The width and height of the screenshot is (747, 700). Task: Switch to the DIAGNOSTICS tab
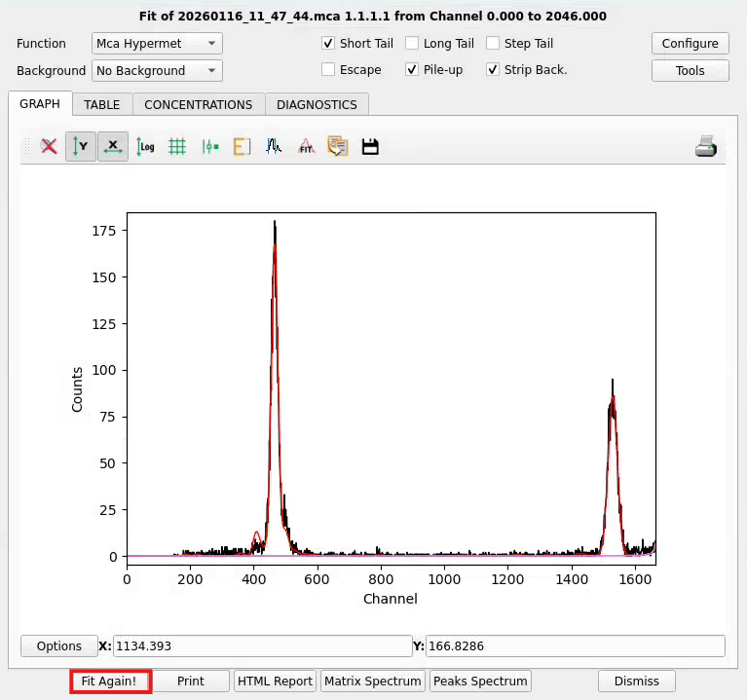[x=317, y=105]
